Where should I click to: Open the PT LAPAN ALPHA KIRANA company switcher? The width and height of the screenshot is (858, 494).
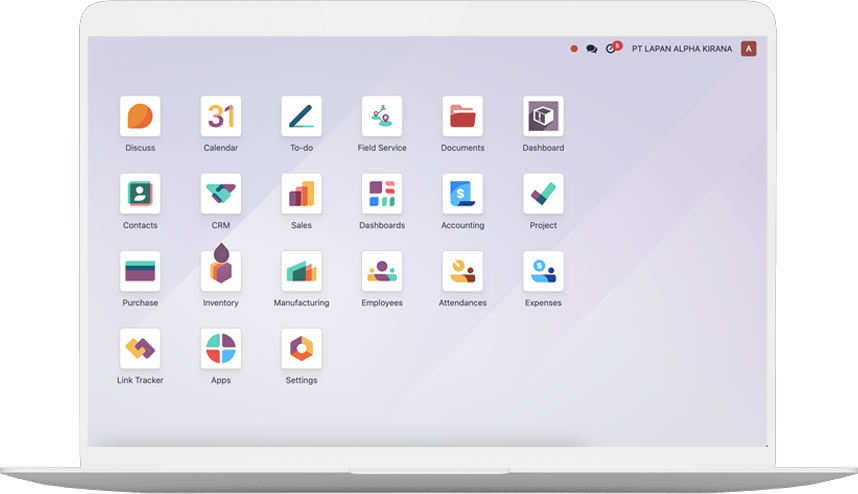pyautogui.click(x=682, y=49)
